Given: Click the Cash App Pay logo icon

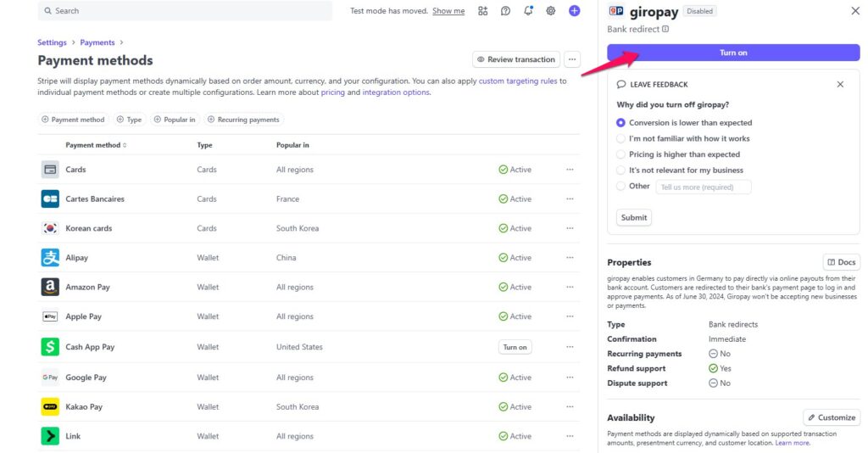Looking at the screenshot, I should pos(50,347).
